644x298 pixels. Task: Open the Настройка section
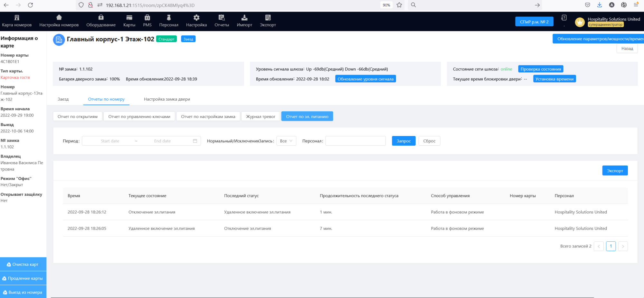tap(196, 21)
